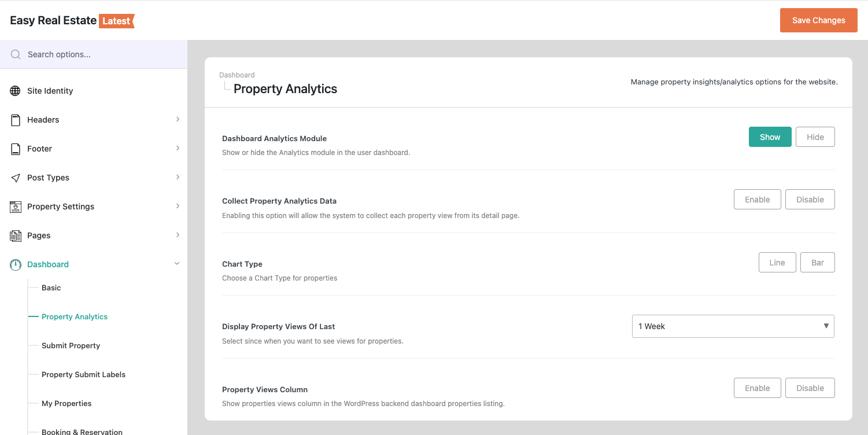
Task: Collapse the Dashboard section chevron
Action: (177, 264)
